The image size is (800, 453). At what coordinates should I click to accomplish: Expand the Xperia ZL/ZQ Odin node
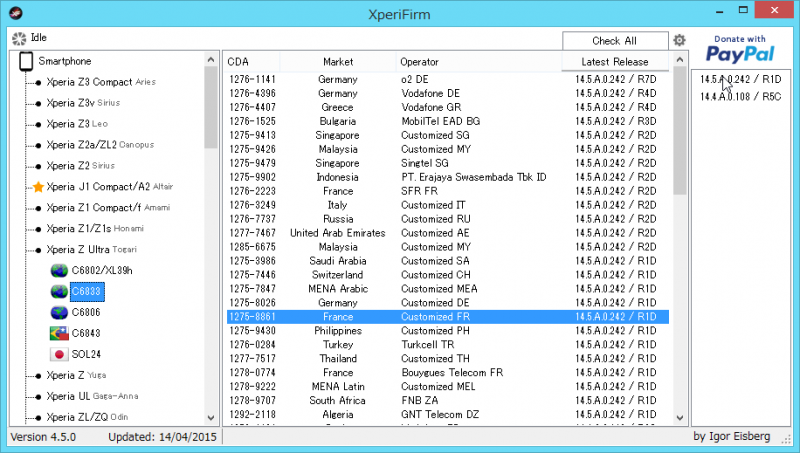click(87, 417)
